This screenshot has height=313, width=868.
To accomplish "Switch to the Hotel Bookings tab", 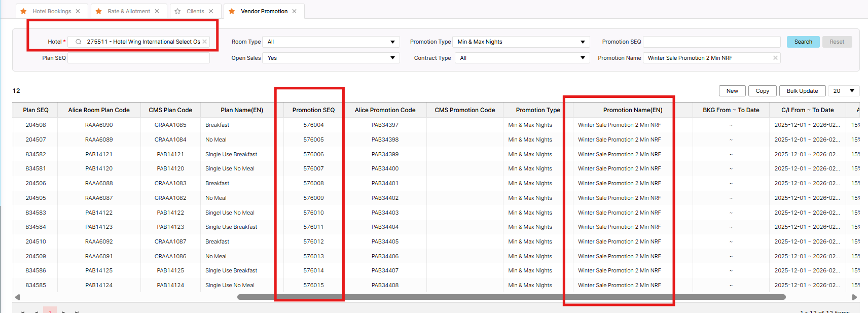I will [51, 11].
